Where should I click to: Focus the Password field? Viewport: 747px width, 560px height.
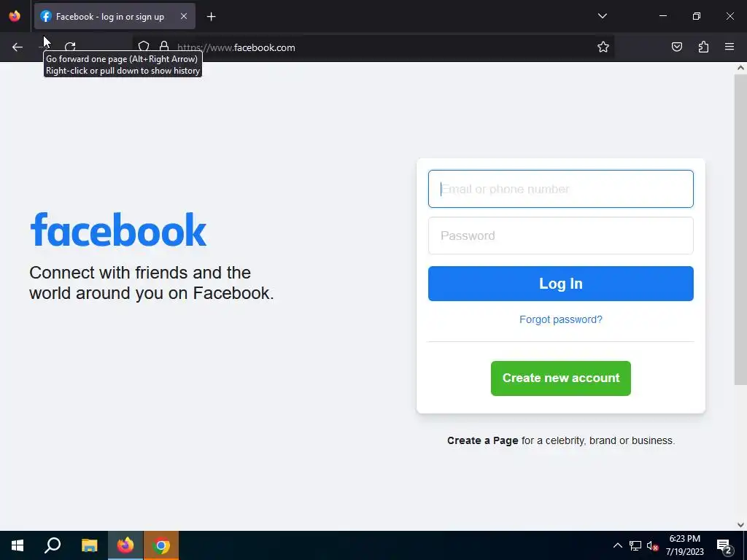(x=561, y=236)
